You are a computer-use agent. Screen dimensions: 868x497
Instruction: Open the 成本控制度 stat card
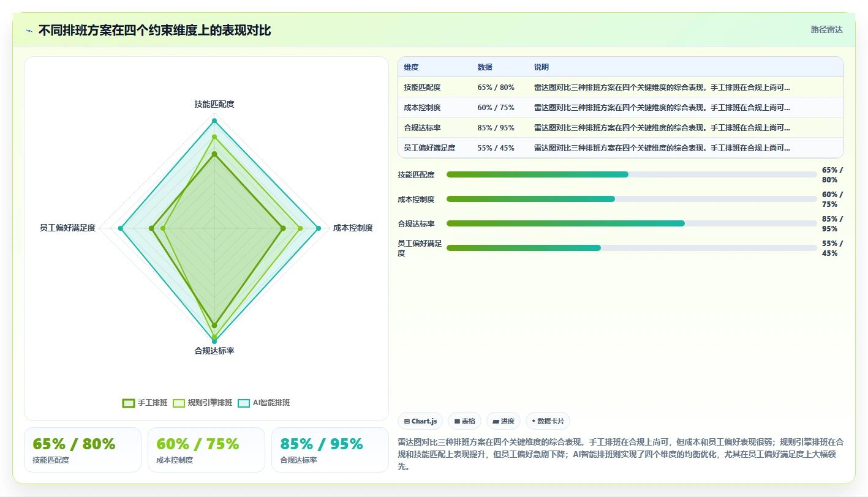point(206,450)
